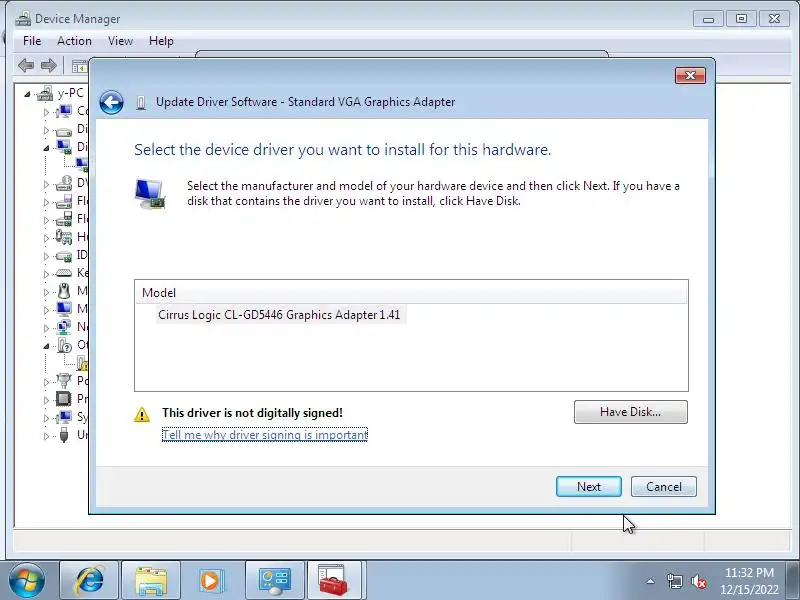Open link about why driver signing is important
Image resolution: width=800 pixels, height=600 pixels.
coord(264,435)
